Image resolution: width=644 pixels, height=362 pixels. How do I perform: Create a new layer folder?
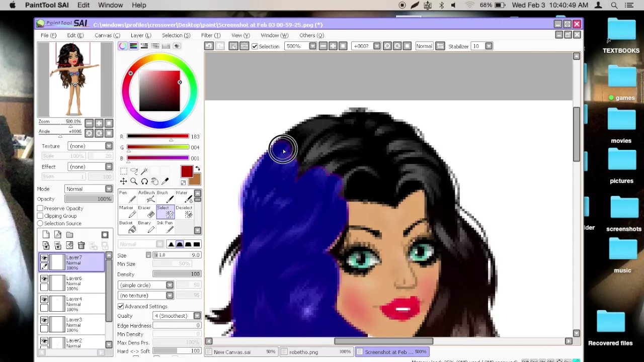(x=69, y=235)
